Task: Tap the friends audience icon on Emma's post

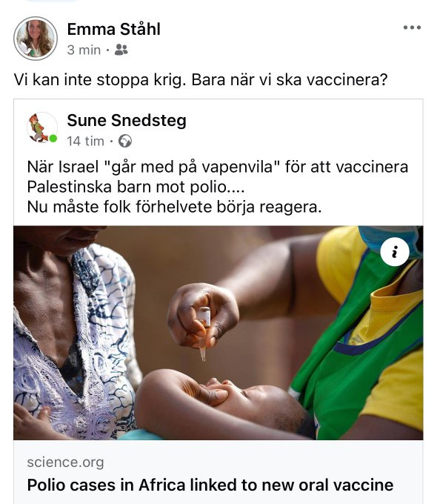Action: coord(121,50)
